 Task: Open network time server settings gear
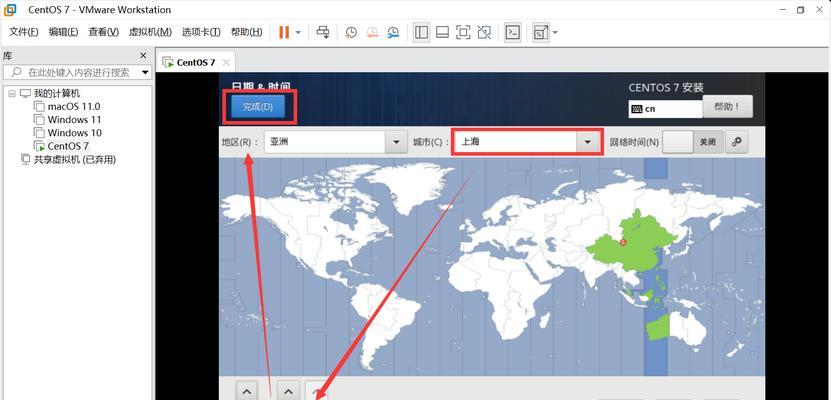click(x=736, y=142)
